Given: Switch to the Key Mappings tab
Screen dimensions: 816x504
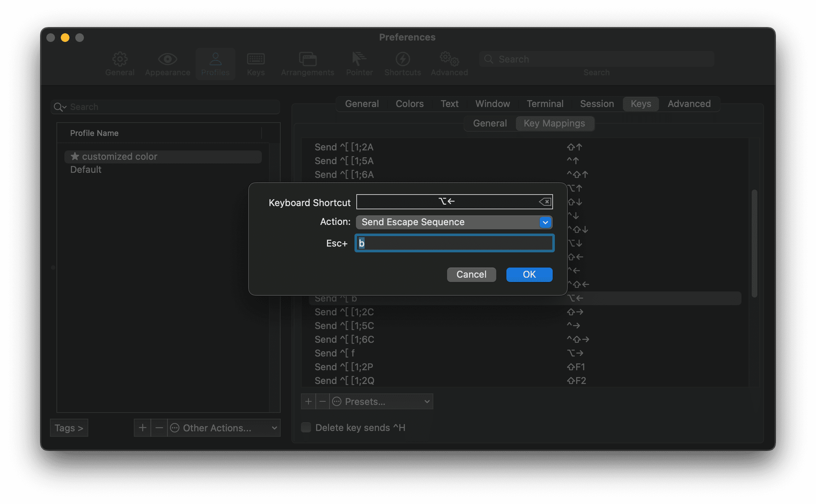Looking at the screenshot, I should pos(555,123).
